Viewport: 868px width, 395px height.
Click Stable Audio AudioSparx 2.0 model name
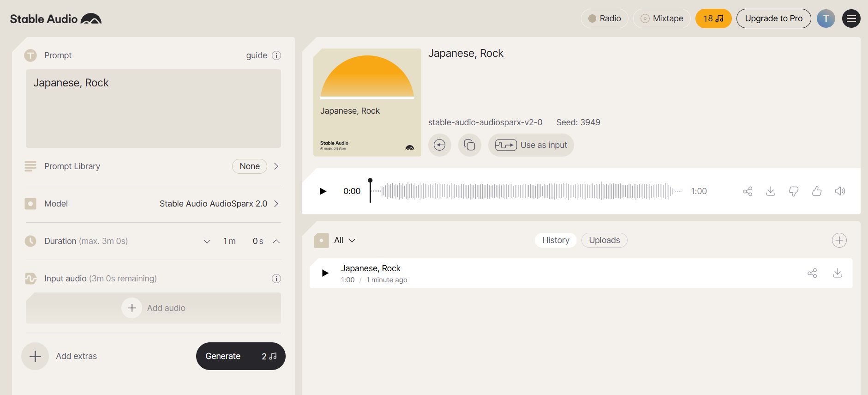213,204
